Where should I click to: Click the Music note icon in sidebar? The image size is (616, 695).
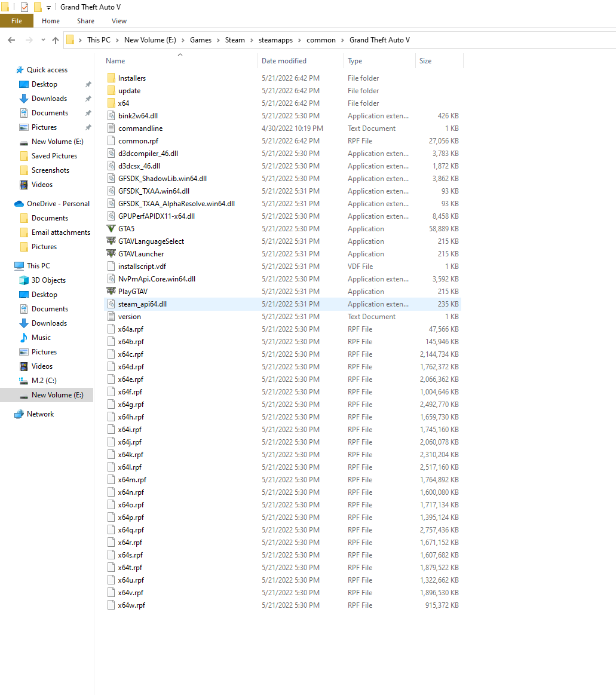pos(24,338)
